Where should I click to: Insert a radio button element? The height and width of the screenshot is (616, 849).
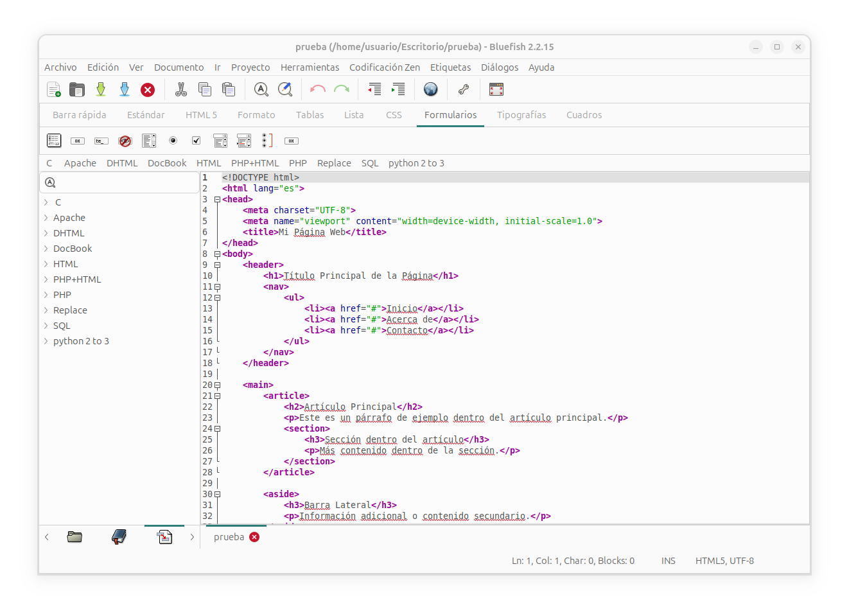click(173, 140)
